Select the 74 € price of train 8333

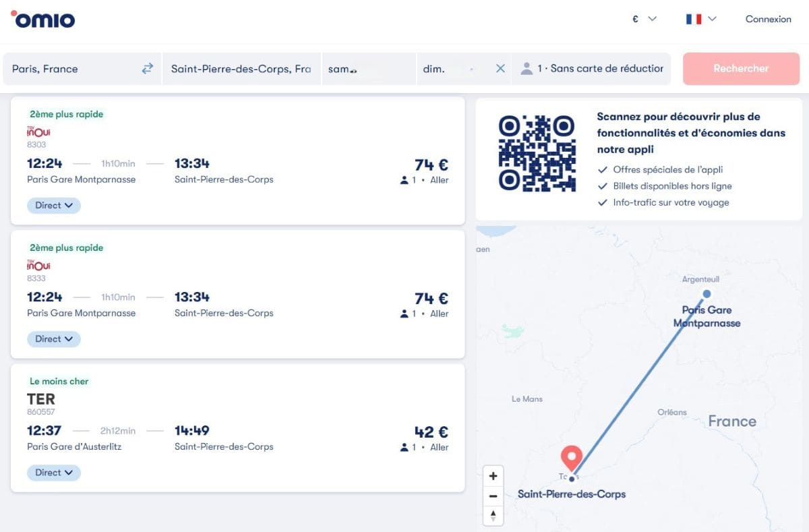[x=431, y=298]
